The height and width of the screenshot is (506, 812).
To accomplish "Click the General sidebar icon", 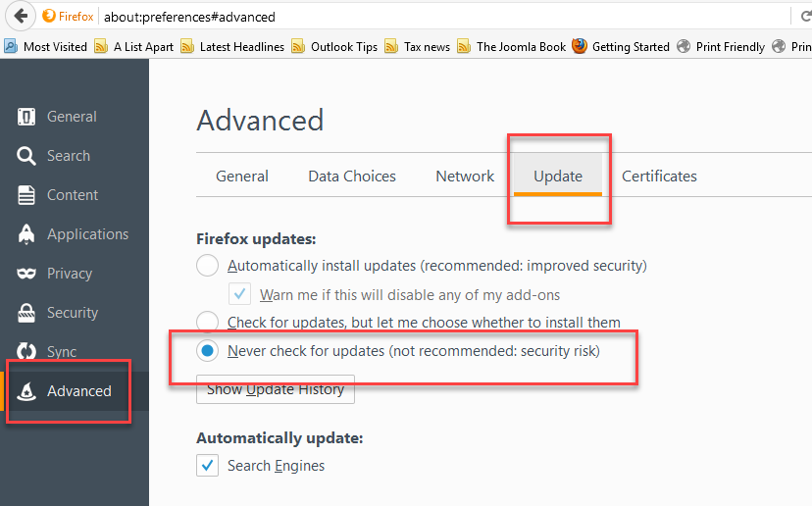I will coord(26,117).
